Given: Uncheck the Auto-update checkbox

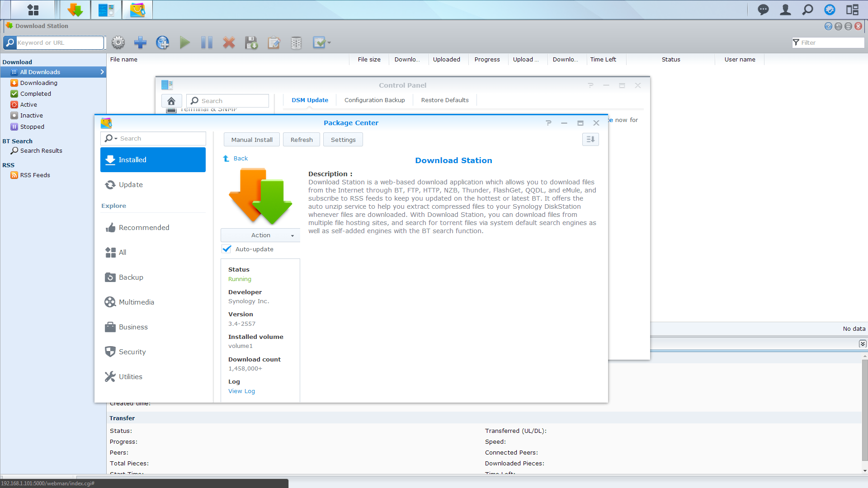Looking at the screenshot, I should pyautogui.click(x=226, y=249).
